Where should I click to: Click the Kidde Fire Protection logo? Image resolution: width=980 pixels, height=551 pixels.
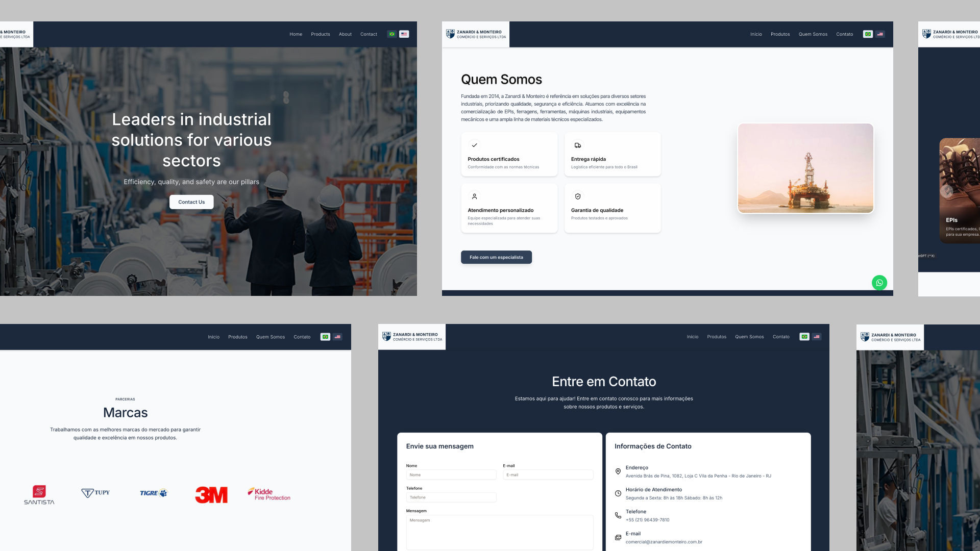[x=269, y=494]
